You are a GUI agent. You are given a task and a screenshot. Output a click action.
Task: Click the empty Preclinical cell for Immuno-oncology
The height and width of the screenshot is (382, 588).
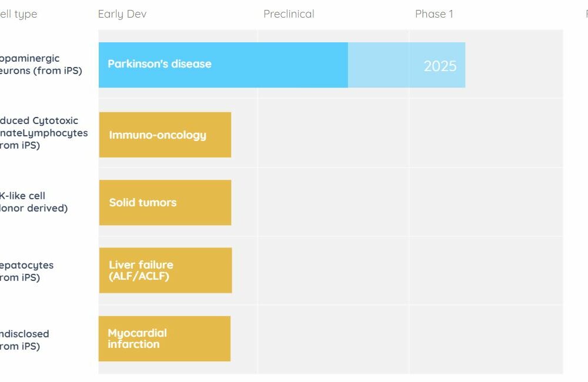coord(333,133)
